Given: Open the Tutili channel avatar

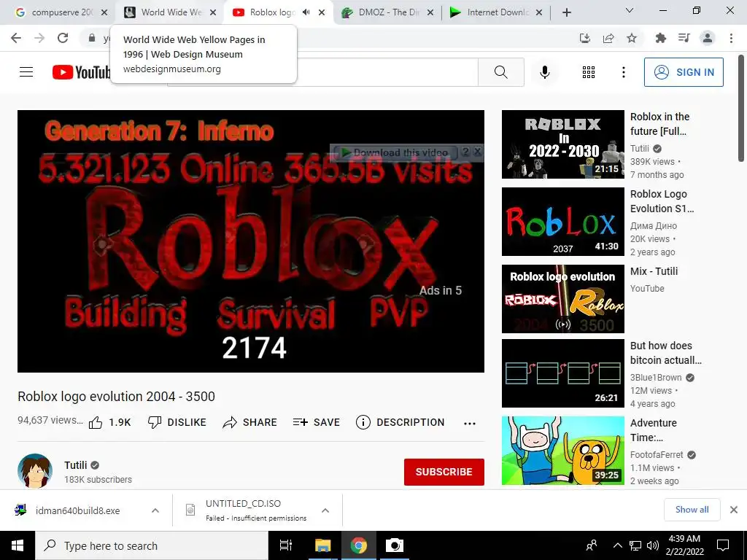Looking at the screenshot, I should tap(35, 471).
